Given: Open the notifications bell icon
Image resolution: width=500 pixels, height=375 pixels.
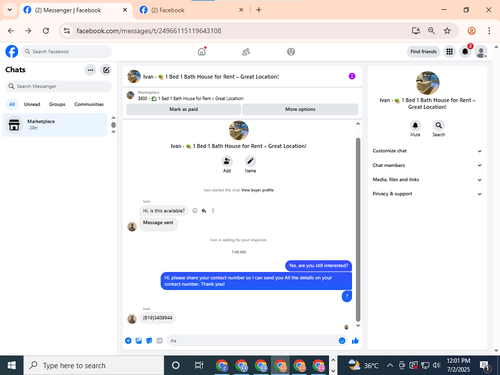Looking at the screenshot, I should [x=465, y=52].
